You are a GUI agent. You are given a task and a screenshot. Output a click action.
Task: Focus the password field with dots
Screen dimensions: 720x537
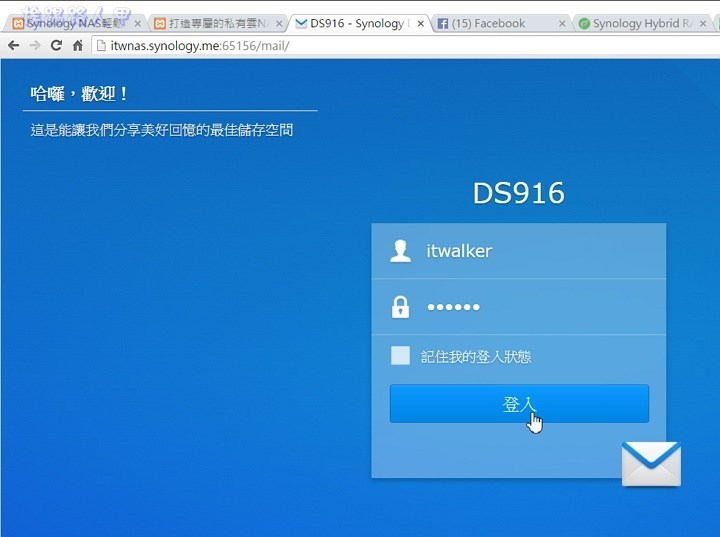(x=519, y=307)
